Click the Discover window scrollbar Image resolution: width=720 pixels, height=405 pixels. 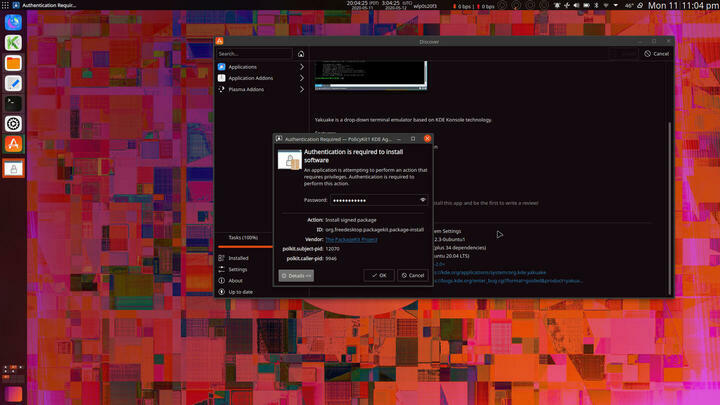(x=669, y=208)
